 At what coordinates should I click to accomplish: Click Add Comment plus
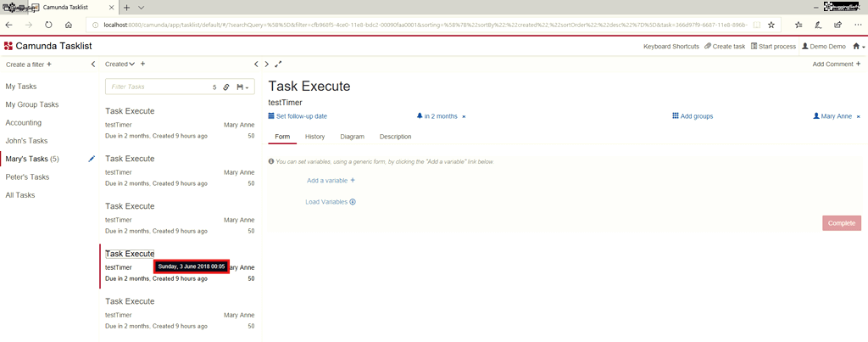pyautogui.click(x=837, y=64)
